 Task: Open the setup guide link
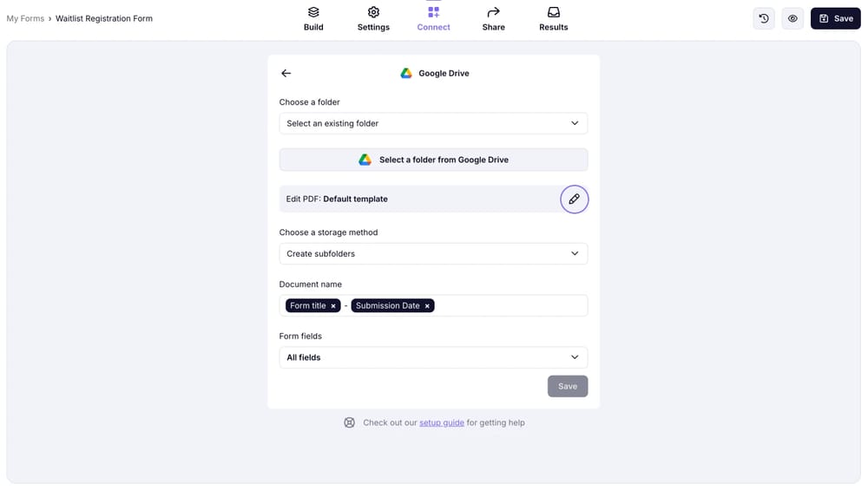441,423
